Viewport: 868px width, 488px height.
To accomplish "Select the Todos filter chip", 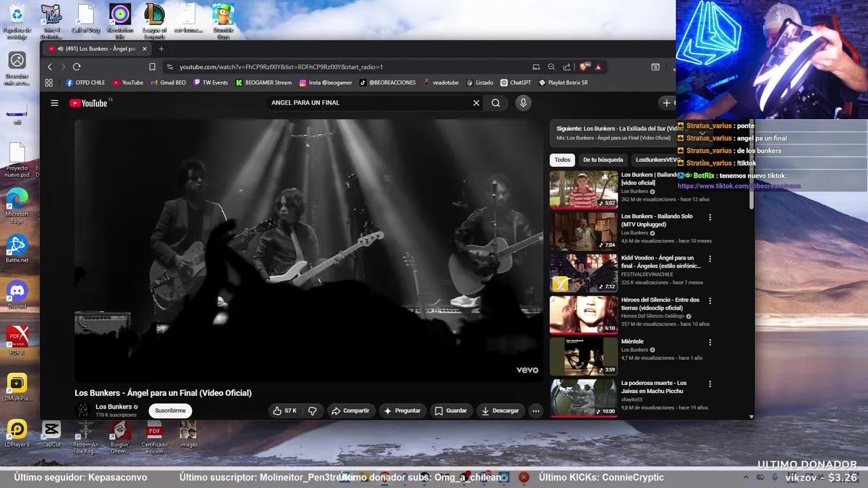I will pyautogui.click(x=562, y=160).
